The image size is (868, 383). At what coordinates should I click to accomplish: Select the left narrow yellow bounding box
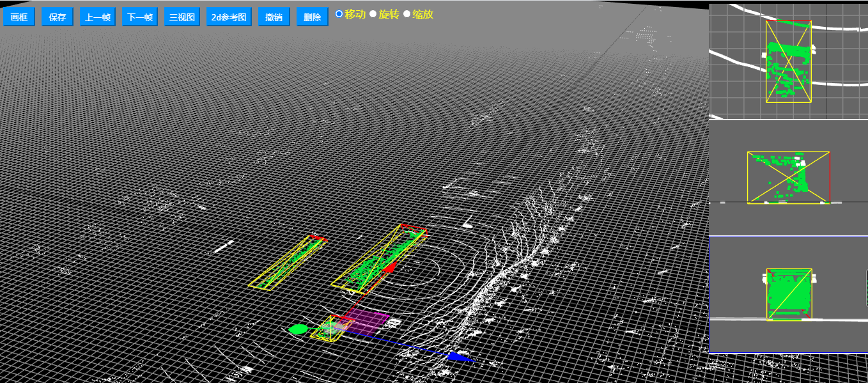[x=288, y=264]
